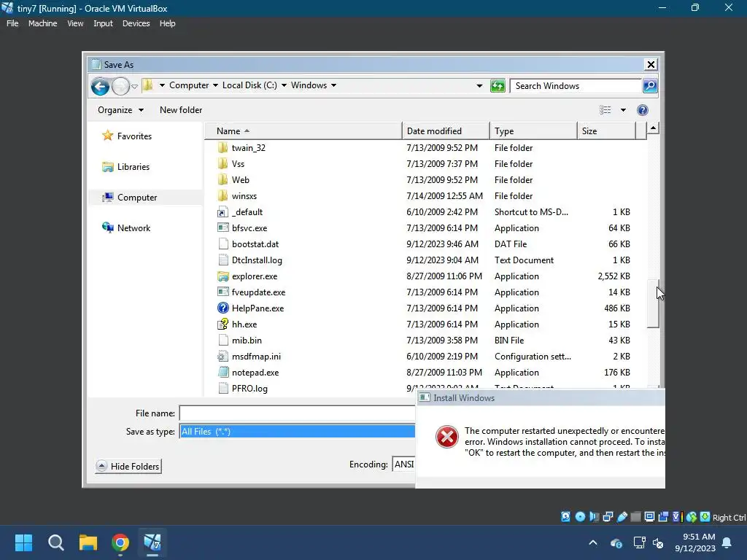Viewport: 747px width, 560px height.
Task: Click the green refresh button near address bar
Action: coord(498,86)
